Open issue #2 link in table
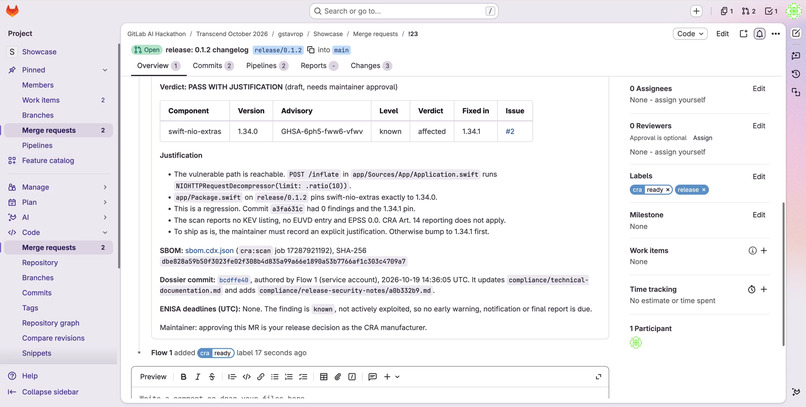Screen dimensions: 806x407 pyautogui.click(x=510, y=132)
